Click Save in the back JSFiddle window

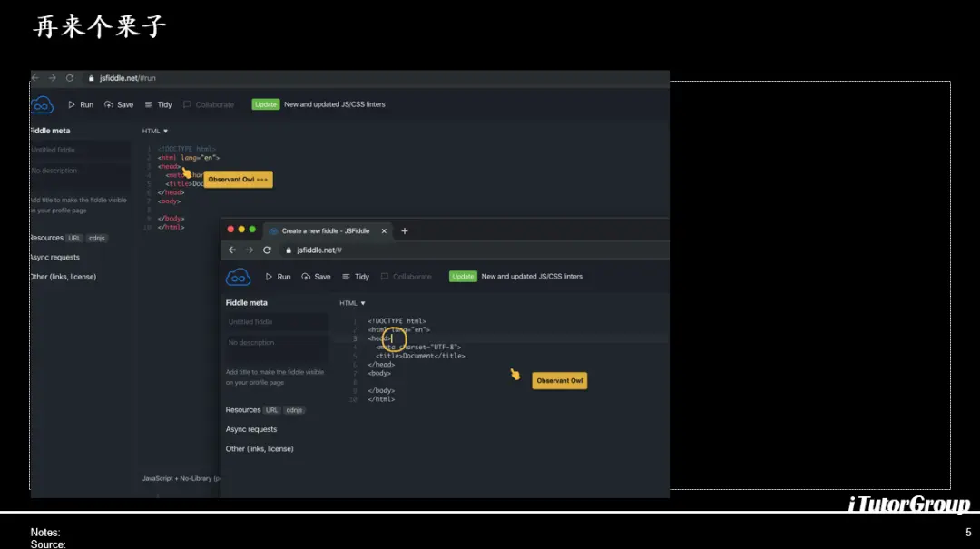pos(119,104)
